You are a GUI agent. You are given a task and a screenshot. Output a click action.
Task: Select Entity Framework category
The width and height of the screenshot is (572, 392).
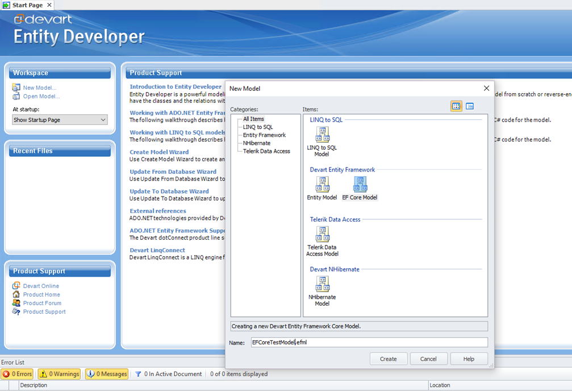click(x=265, y=135)
